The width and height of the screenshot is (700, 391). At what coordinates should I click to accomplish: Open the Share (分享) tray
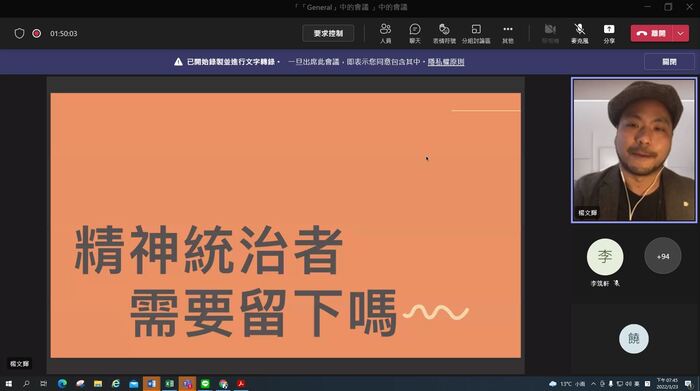coord(609,33)
